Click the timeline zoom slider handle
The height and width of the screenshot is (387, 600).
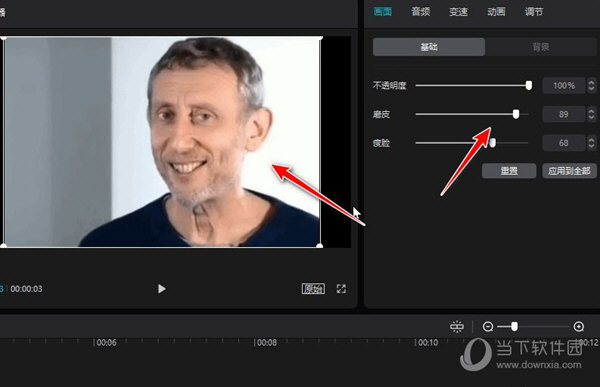tap(514, 327)
